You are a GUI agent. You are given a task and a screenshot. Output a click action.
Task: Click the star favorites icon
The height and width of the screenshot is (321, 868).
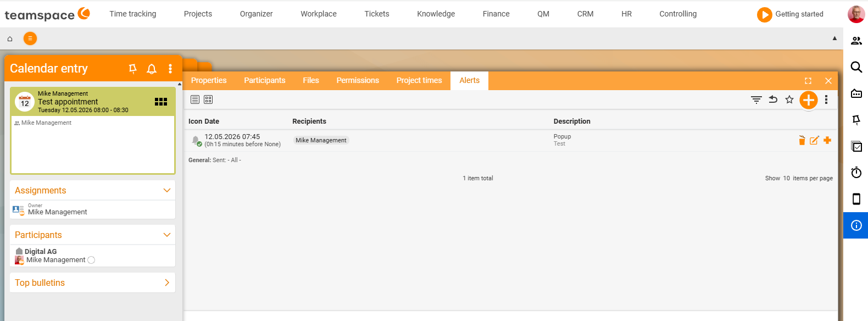[x=789, y=99]
